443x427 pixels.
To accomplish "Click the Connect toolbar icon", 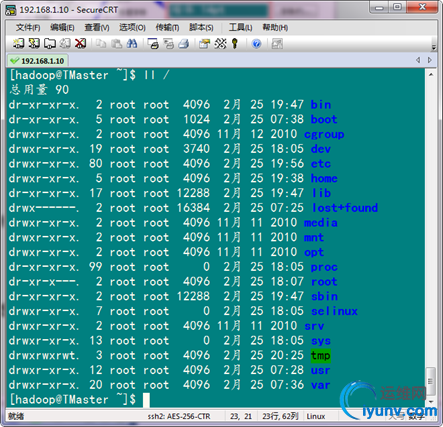I will [x=19, y=43].
